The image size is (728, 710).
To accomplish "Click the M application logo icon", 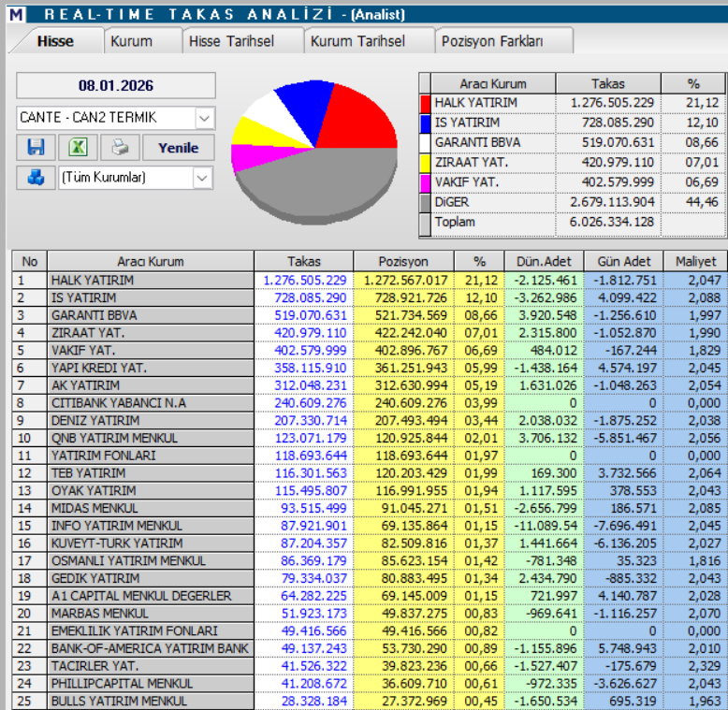I will 16,14.
